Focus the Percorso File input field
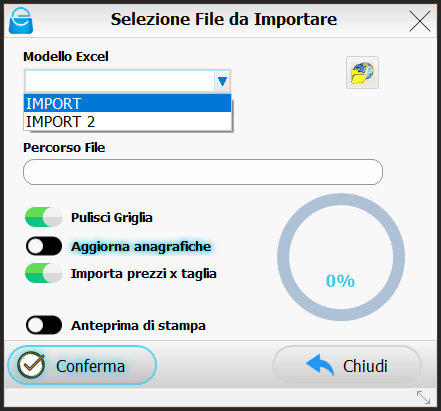The height and width of the screenshot is (411, 441). (x=203, y=172)
